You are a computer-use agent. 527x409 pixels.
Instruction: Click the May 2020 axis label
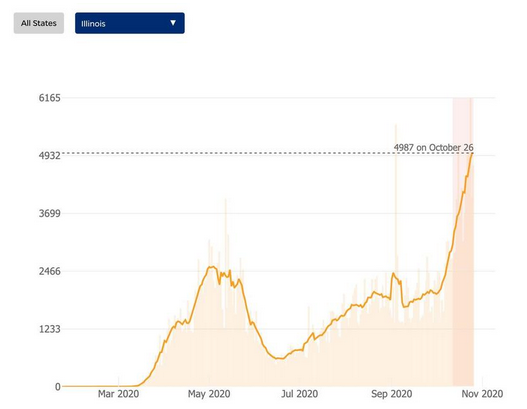209,394
